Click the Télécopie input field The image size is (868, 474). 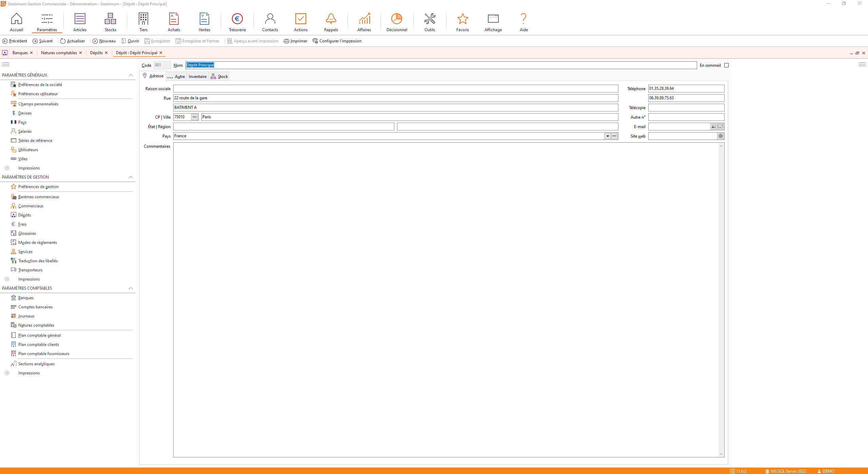(x=686, y=108)
